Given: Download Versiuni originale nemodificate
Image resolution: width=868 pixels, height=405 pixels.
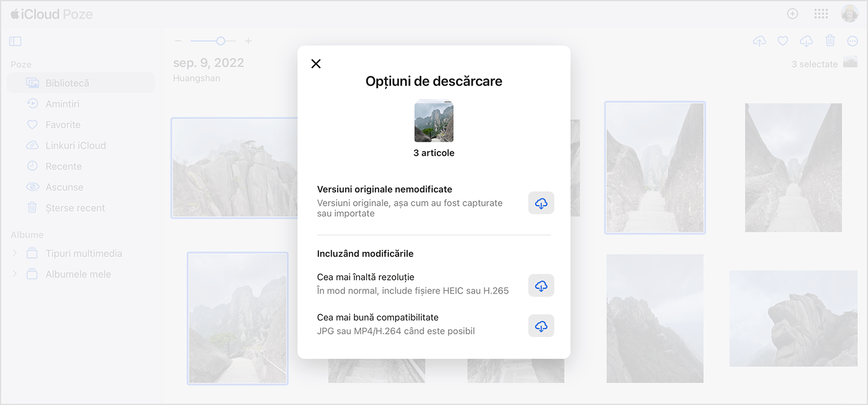Looking at the screenshot, I should pyautogui.click(x=541, y=203).
